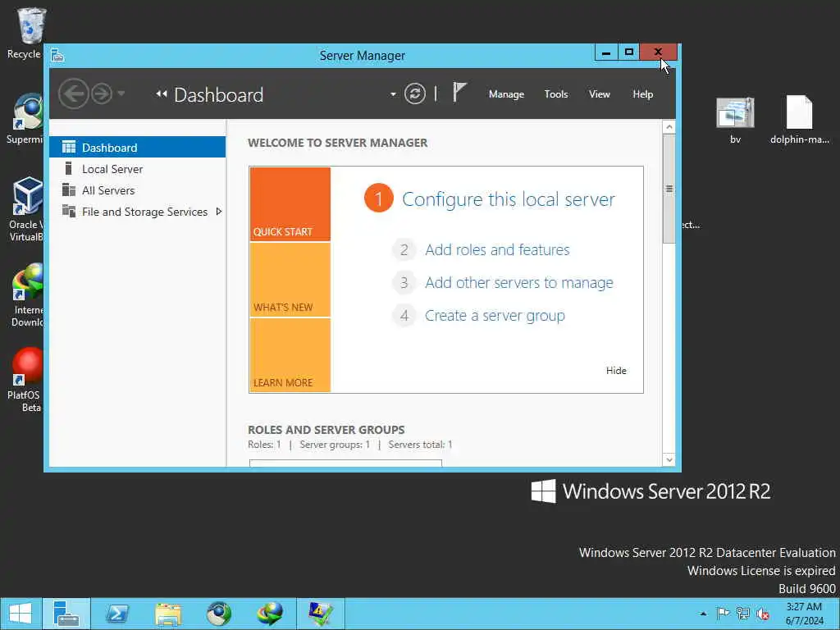
Task: Open the Windows Start button
Action: [21, 614]
